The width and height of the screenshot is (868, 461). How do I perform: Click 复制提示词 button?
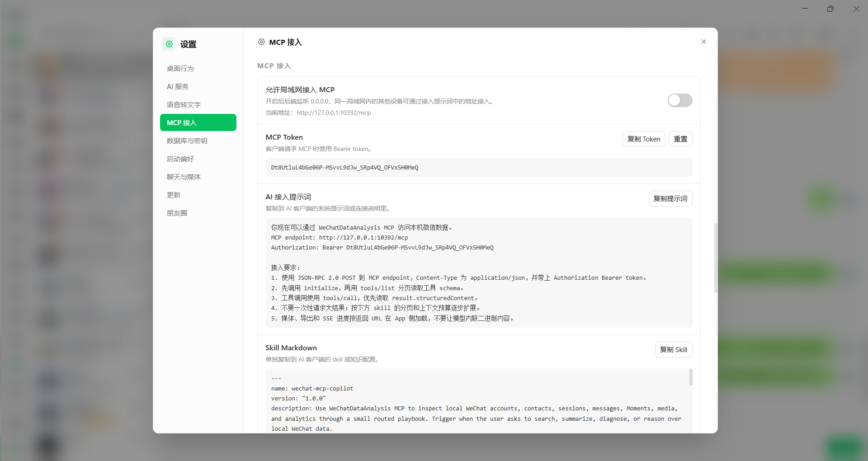pos(670,198)
